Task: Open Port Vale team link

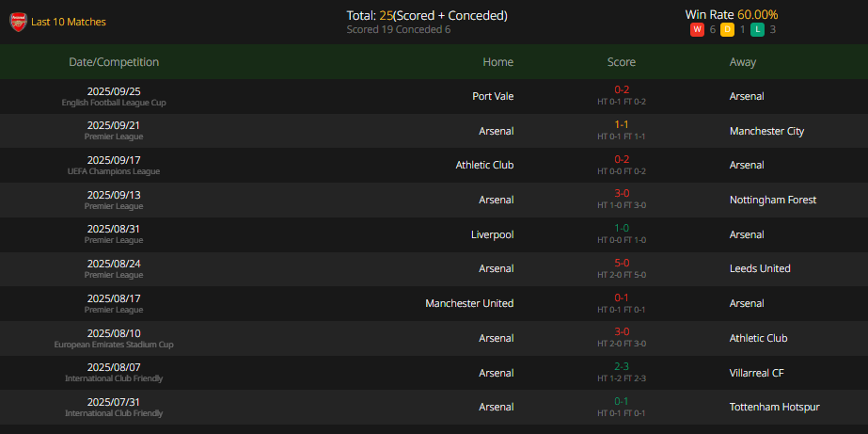Action: 493,96
